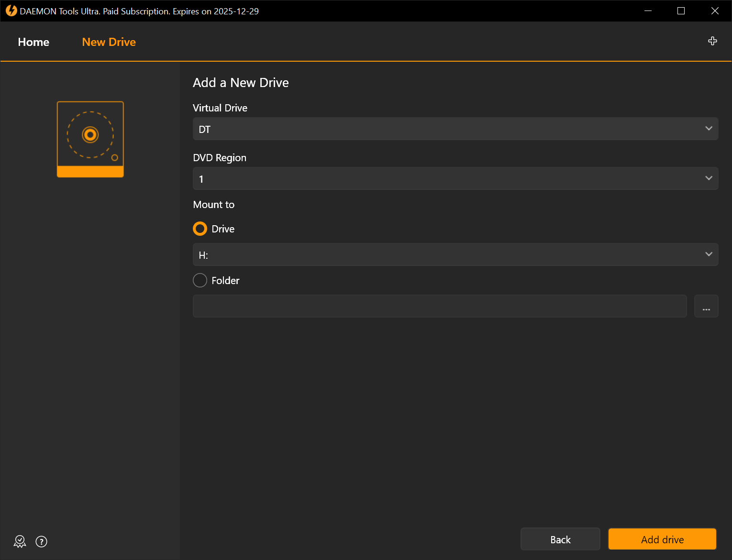Minimize the DAEMON Tools window
Screen dimensions: 732x560
click(648, 11)
